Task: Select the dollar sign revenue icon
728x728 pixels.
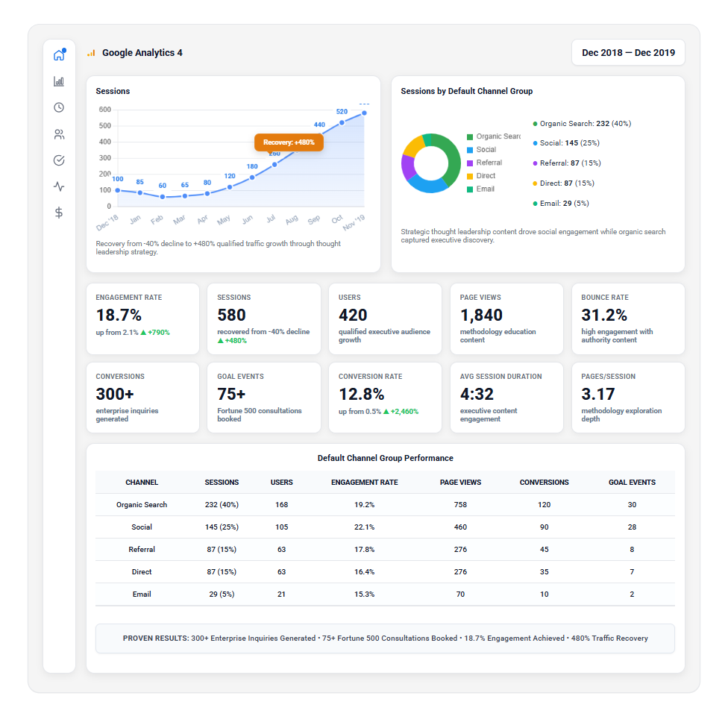Action: click(x=59, y=213)
